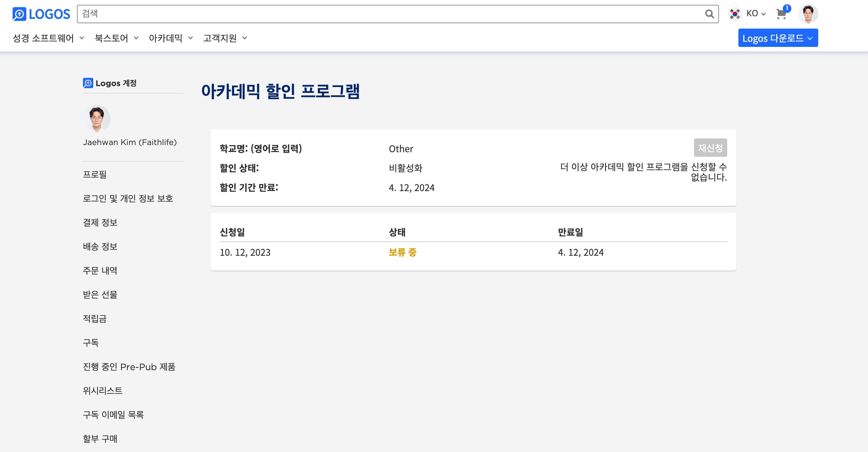
Task: Open the profile avatar in header
Action: click(x=808, y=14)
